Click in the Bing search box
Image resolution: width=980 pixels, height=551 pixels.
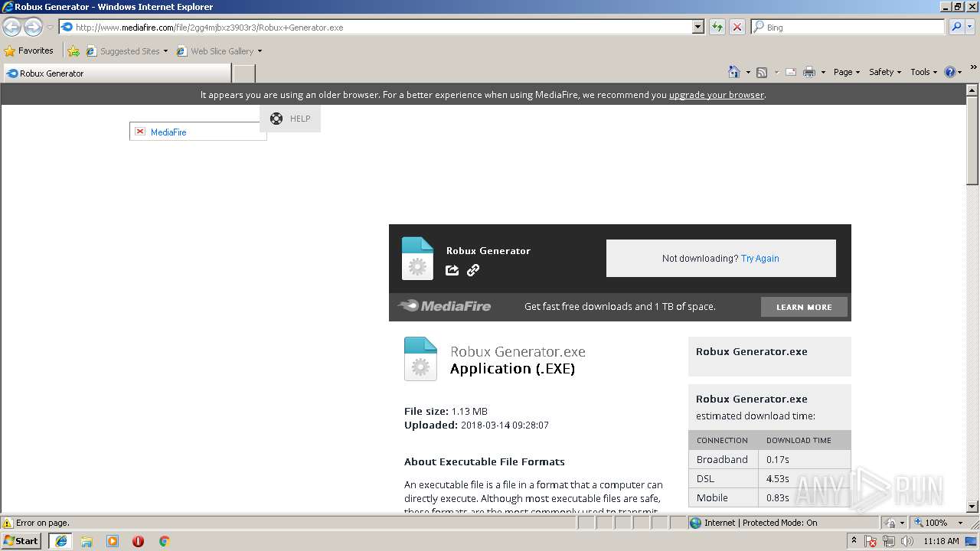click(x=848, y=27)
